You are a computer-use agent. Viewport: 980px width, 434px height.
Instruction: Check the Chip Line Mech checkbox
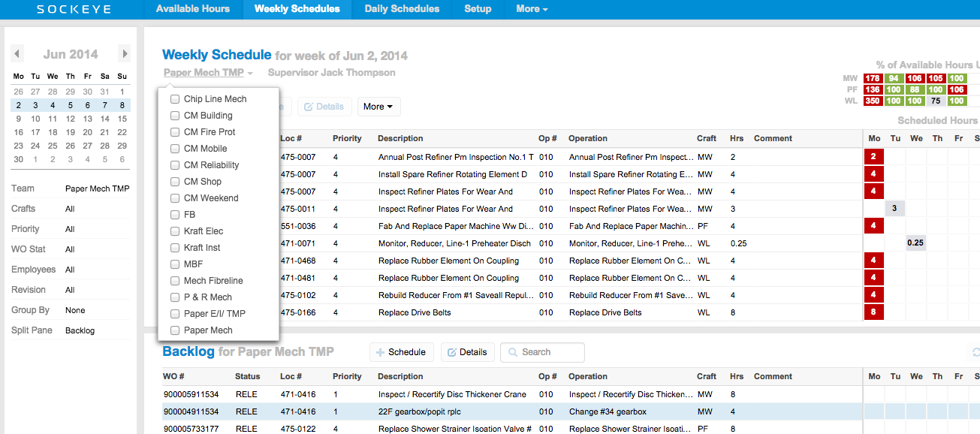pyautogui.click(x=174, y=98)
